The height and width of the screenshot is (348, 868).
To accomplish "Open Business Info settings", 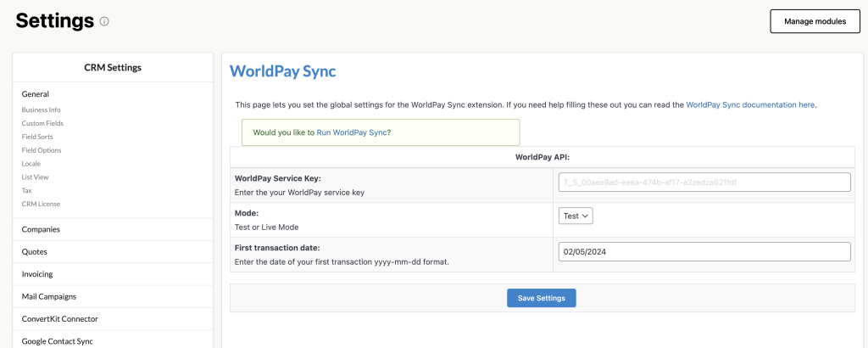I will click(41, 109).
